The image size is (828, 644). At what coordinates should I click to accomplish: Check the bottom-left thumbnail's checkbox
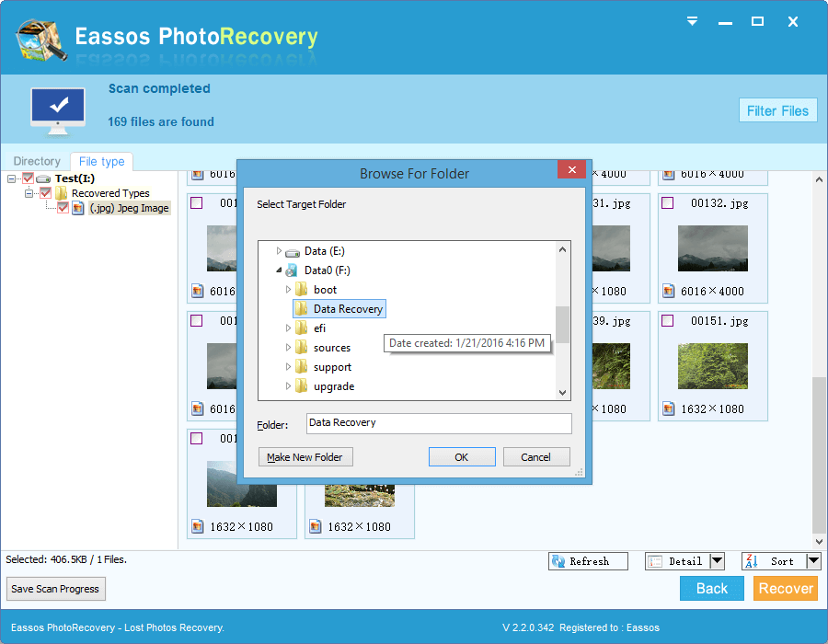click(x=197, y=438)
